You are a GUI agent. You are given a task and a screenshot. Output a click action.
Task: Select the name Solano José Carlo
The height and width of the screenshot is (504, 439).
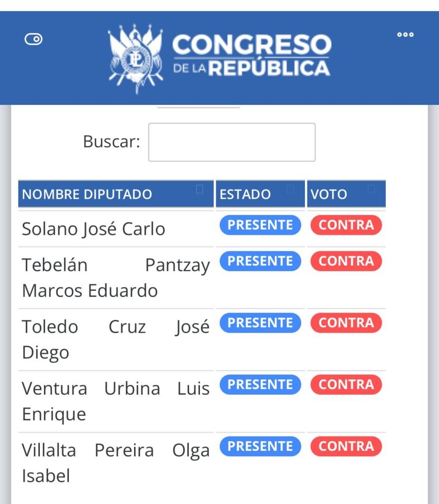(x=94, y=229)
